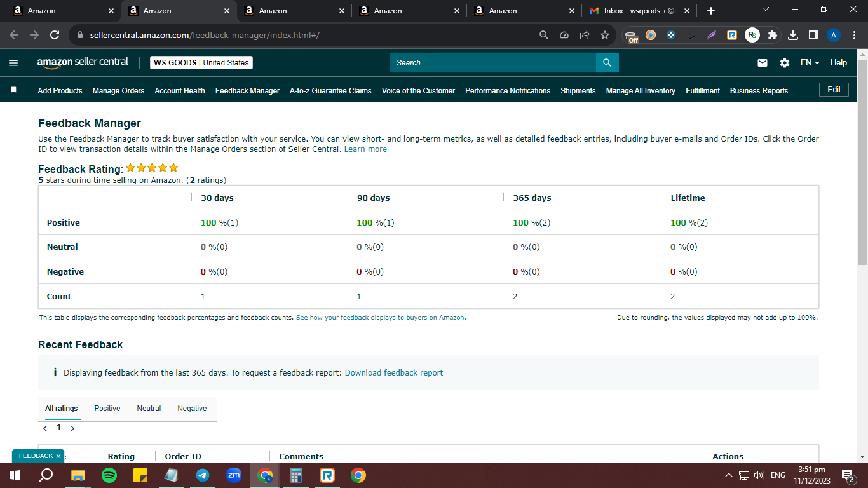
Task: Open File Explorer from the taskbar
Action: 78,475
